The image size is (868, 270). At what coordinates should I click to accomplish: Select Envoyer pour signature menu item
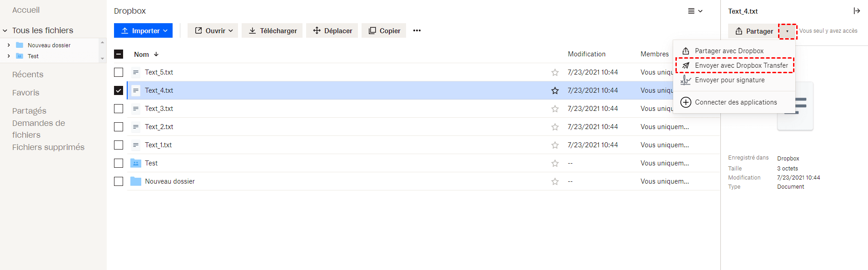729,80
